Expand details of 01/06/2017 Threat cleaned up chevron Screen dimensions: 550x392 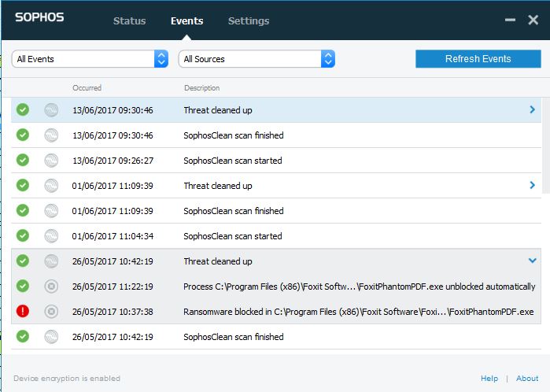(x=532, y=185)
